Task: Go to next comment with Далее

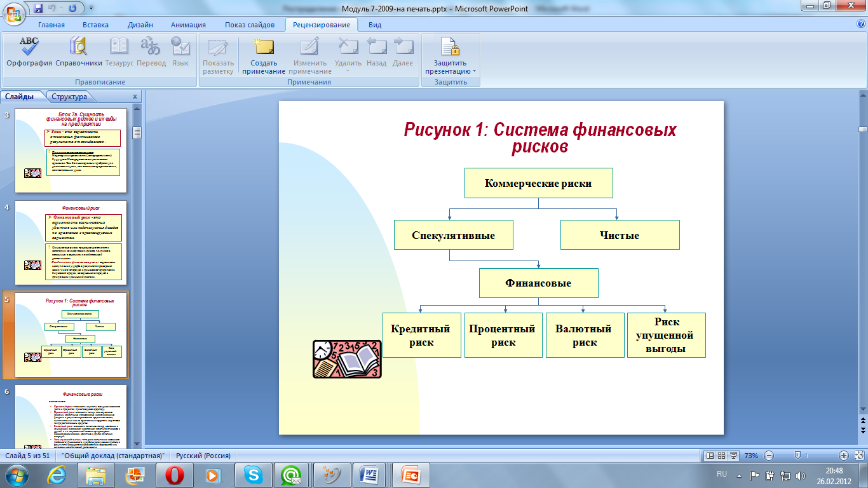Action: [x=402, y=52]
